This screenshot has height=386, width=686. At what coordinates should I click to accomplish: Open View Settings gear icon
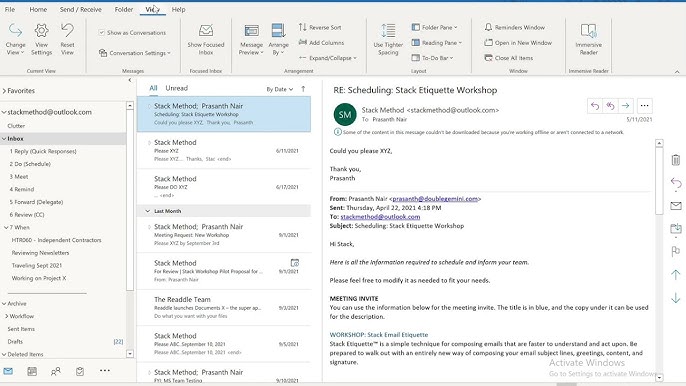[42, 31]
